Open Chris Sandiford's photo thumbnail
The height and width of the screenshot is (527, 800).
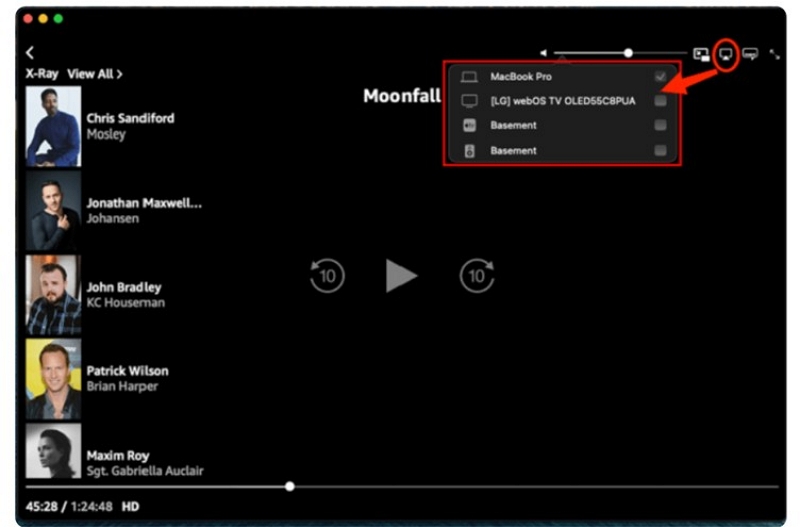coord(53,126)
